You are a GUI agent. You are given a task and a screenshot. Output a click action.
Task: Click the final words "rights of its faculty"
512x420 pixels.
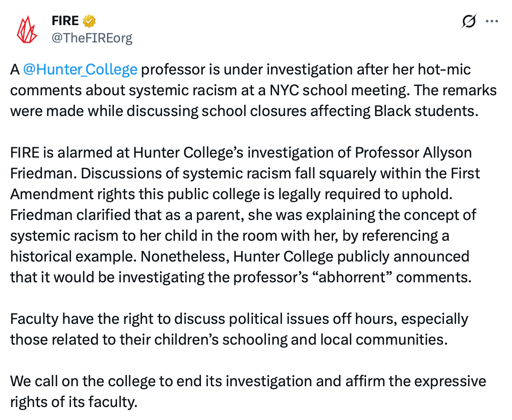coord(74,402)
